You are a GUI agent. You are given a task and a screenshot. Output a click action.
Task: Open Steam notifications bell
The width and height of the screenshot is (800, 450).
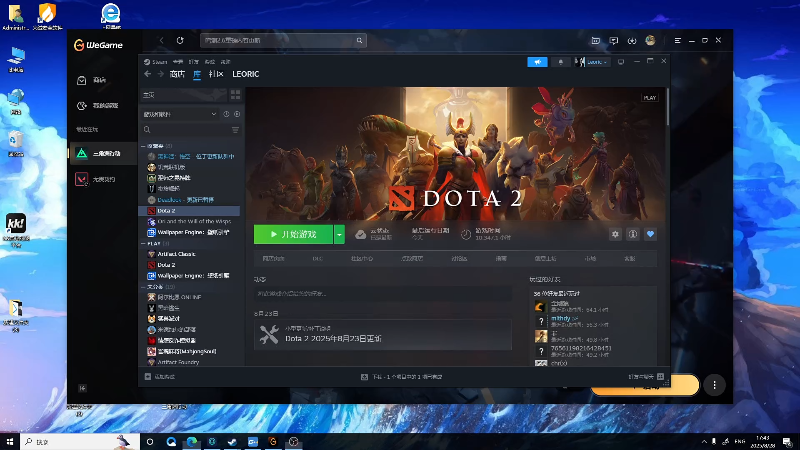click(560, 62)
